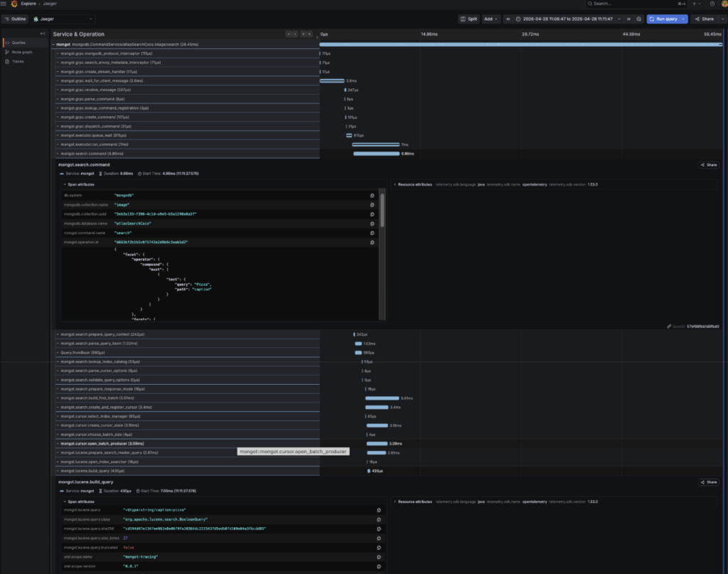The image size is (728, 574).
Task: Copy the mongot.command.name attribute value
Action: tap(372, 233)
